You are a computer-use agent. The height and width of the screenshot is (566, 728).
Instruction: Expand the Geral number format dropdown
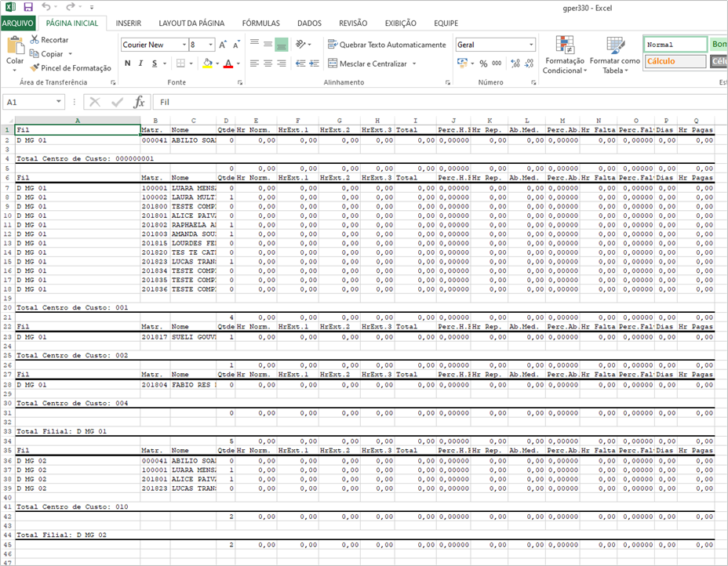tap(531, 45)
